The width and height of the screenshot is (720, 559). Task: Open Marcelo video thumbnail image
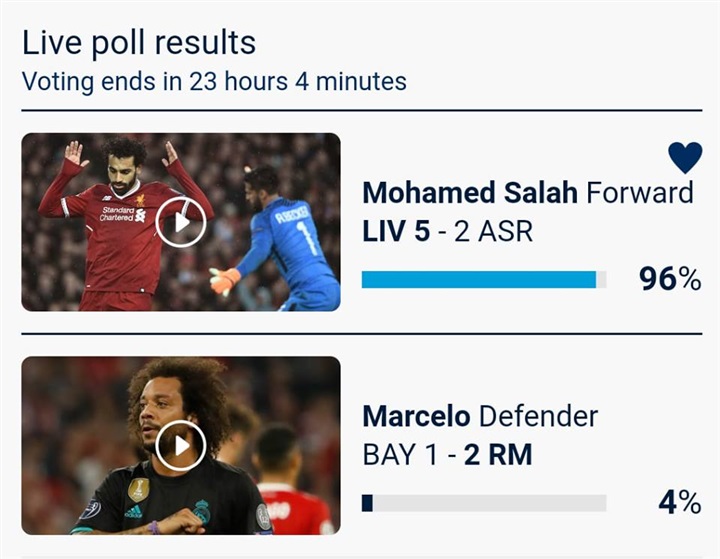(181, 446)
